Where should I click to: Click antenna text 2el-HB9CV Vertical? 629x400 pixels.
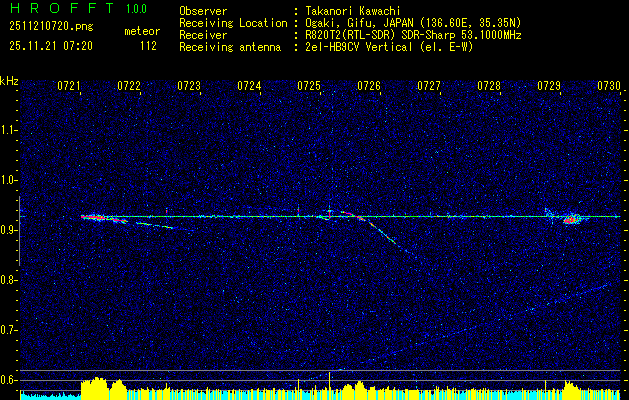point(358,47)
